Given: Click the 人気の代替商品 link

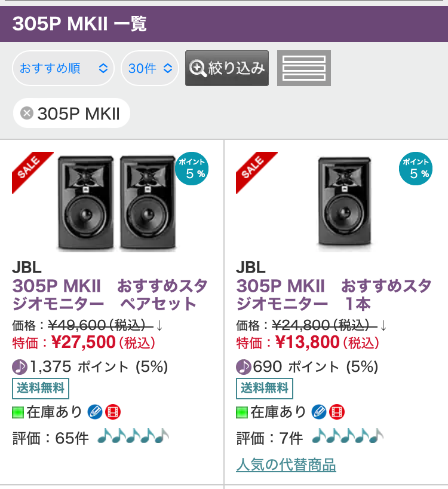Looking at the screenshot, I should coord(286,464).
